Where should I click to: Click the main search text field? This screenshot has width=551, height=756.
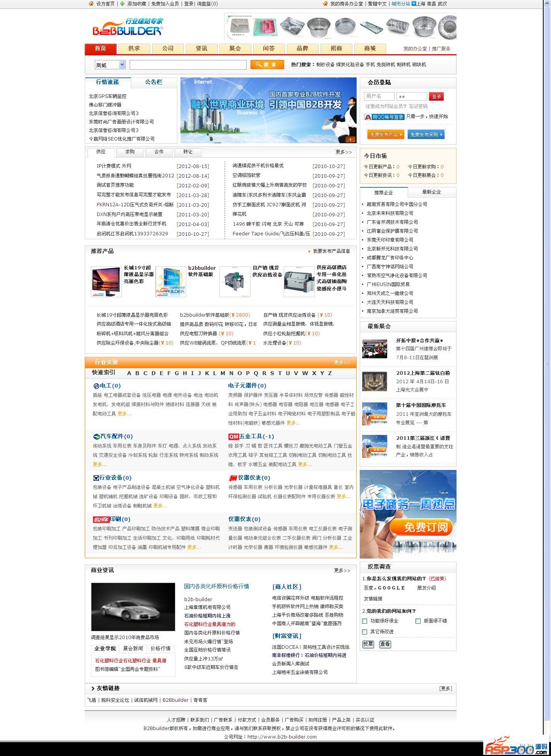[188, 65]
